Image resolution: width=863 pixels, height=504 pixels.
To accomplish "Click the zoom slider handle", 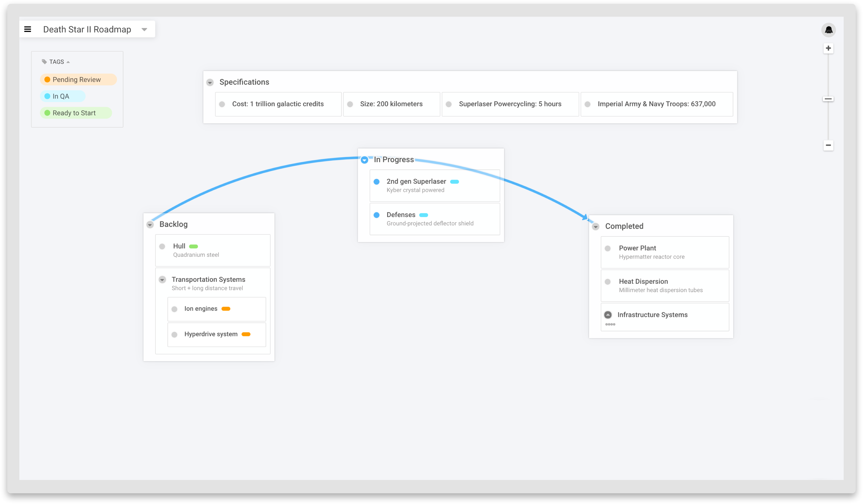I will (828, 99).
